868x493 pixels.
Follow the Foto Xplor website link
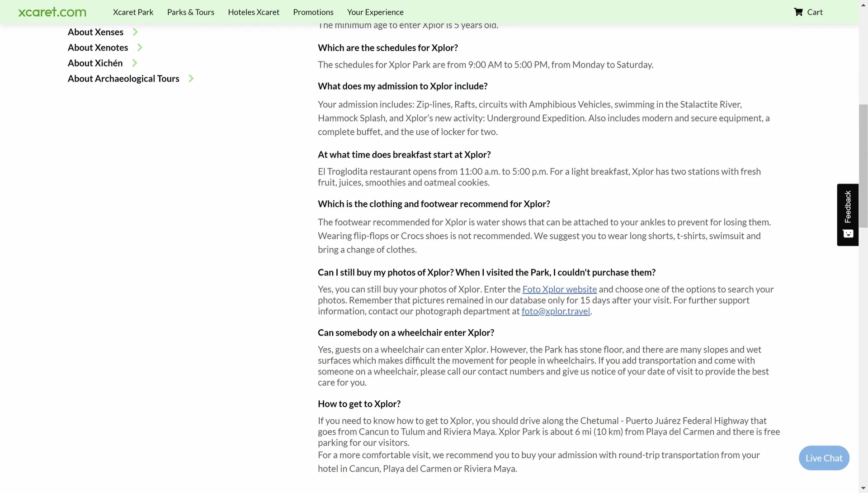pyautogui.click(x=560, y=289)
